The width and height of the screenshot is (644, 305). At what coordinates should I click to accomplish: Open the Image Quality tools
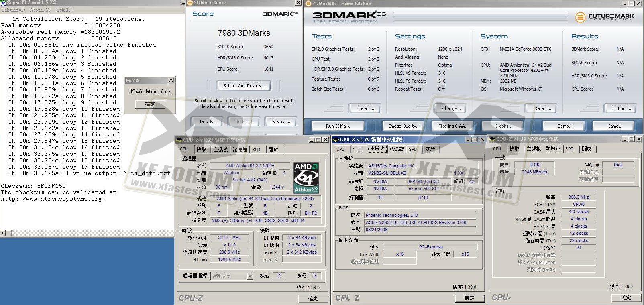[x=404, y=126]
